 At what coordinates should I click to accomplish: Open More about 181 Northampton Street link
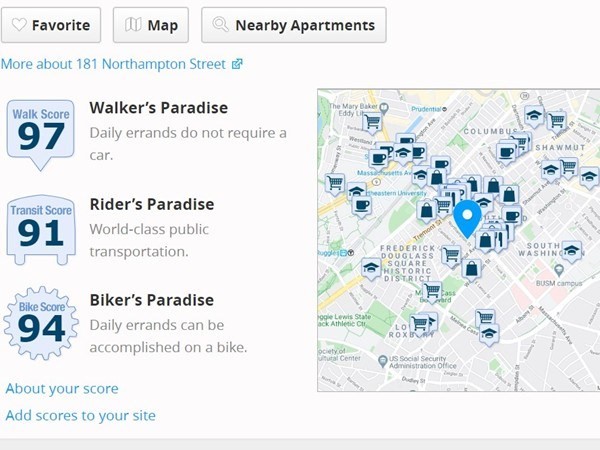121,64
